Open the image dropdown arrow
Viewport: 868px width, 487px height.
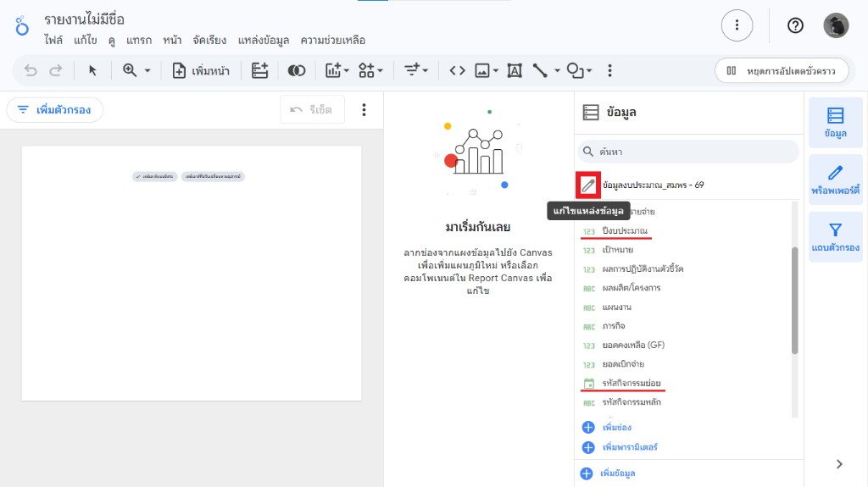click(496, 71)
